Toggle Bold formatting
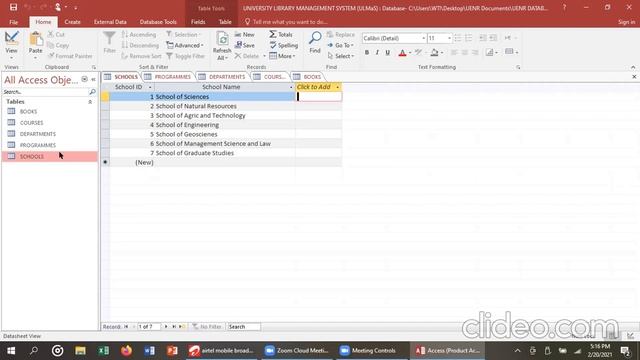The image size is (640, 360). tap(367, 52)
